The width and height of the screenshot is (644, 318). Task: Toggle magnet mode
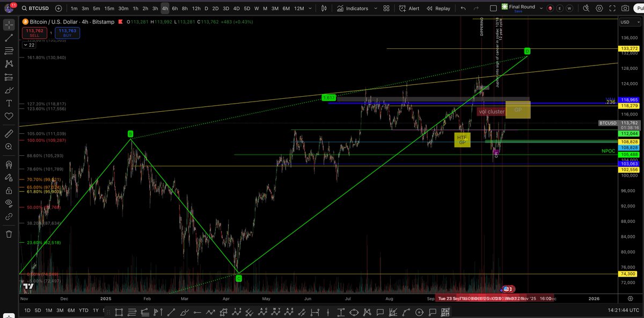click(x=9, y=165)
